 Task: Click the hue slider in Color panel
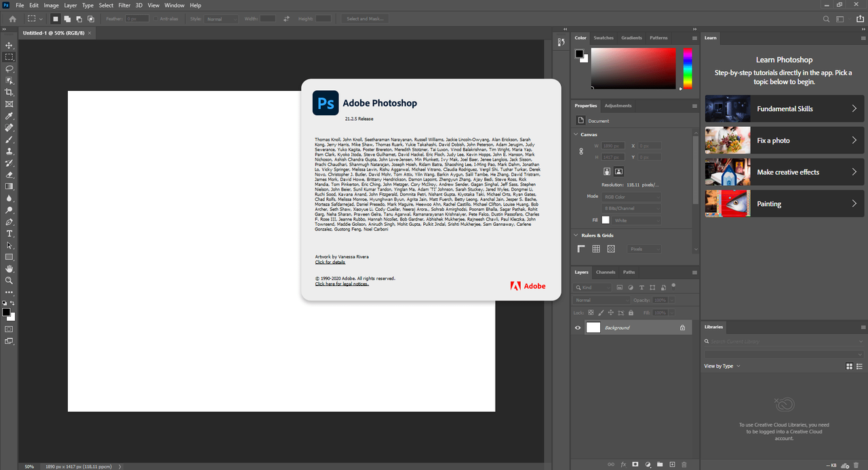click(688, 68)
